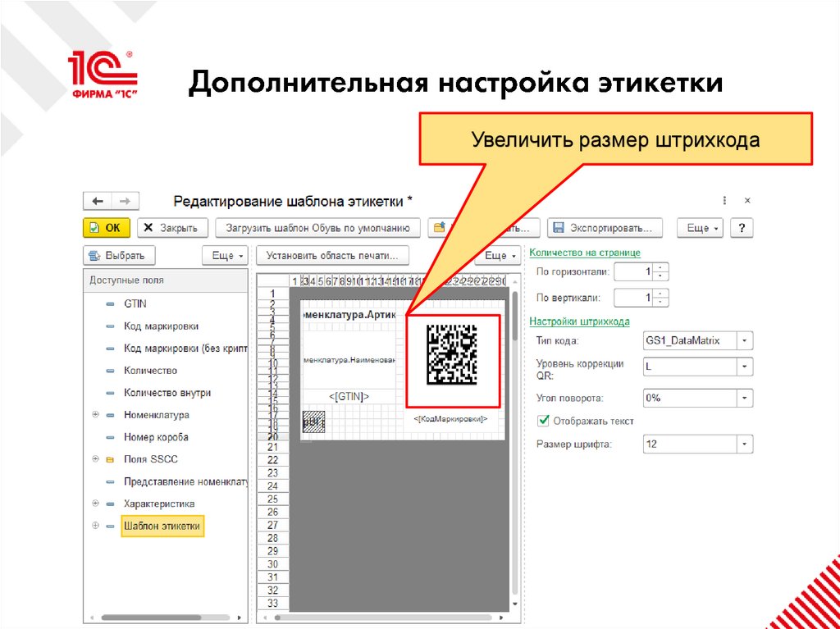Select the Количество внутри field
The height and width of the screenshot is (629, 840).
point(167,393)
